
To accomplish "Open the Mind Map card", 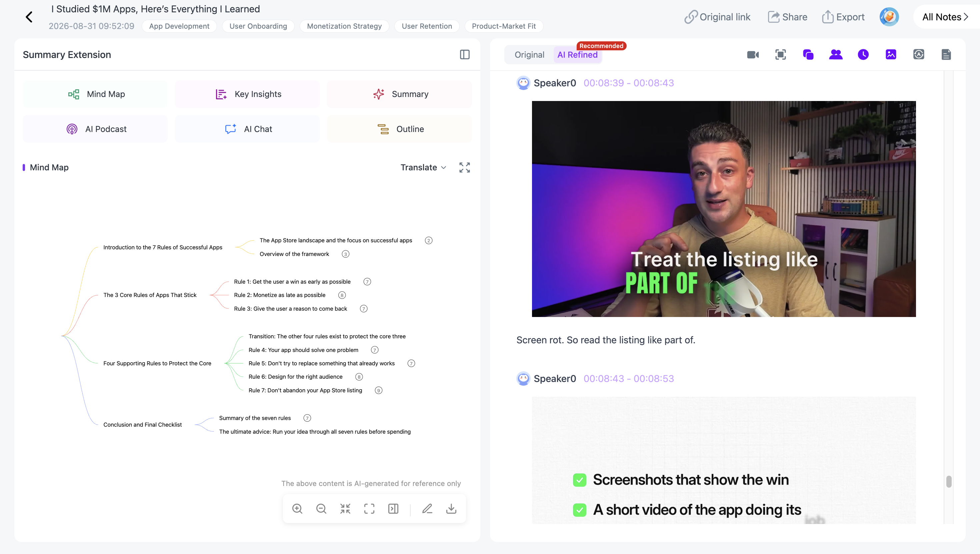I will 95,94.
